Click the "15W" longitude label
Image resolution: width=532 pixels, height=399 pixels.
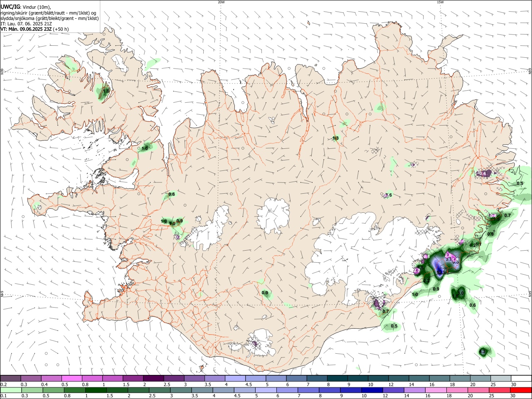pyautogui.click(x=440, y=2)
